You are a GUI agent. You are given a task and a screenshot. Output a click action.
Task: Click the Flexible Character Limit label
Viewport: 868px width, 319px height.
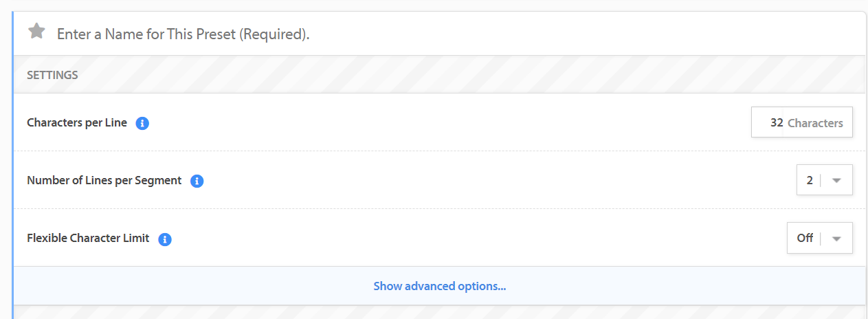pos(88,238)
